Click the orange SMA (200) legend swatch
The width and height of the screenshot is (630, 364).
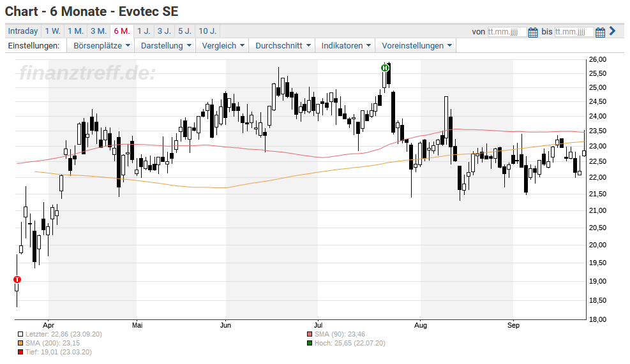[20, 343]
